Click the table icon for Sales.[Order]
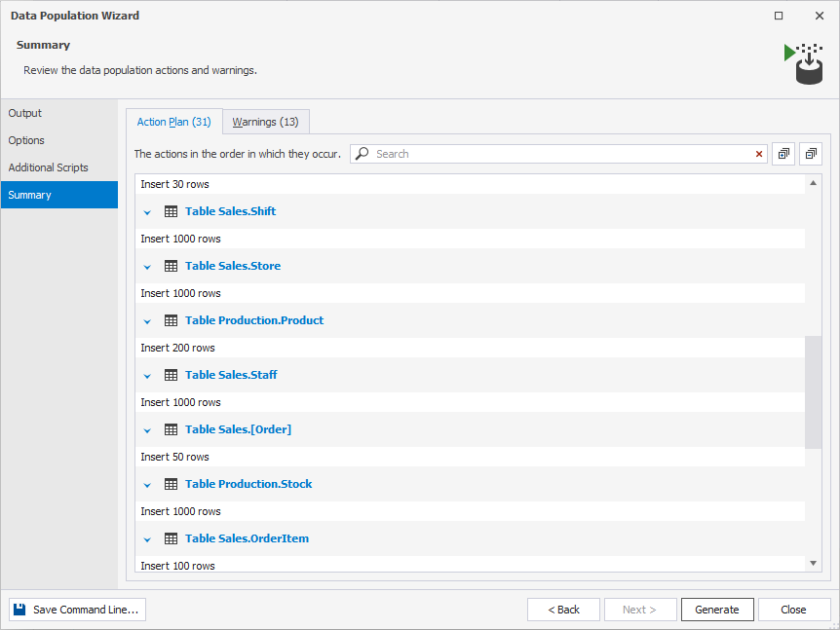The image size is (840, 630). coord(171,429)
